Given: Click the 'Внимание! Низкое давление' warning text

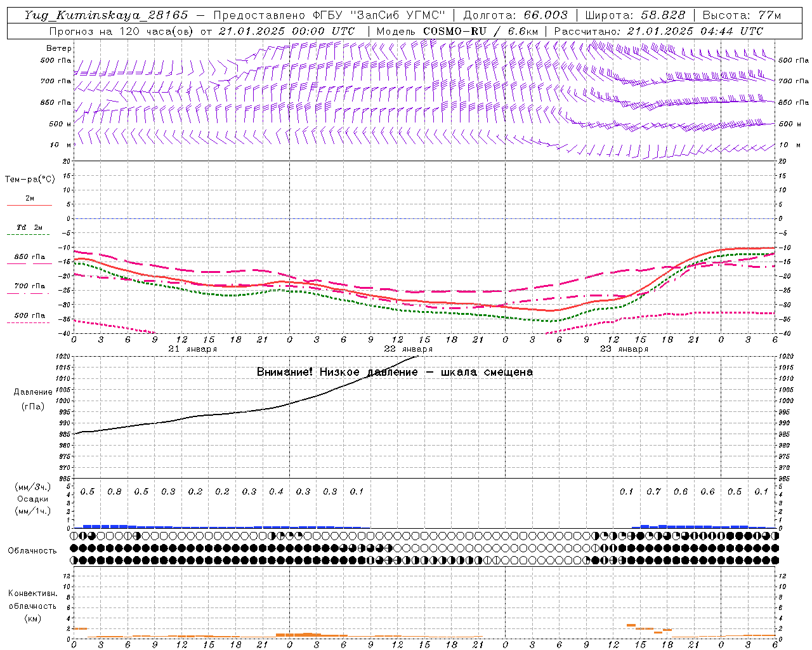Looking at the screenshot, I should (337, 372).
